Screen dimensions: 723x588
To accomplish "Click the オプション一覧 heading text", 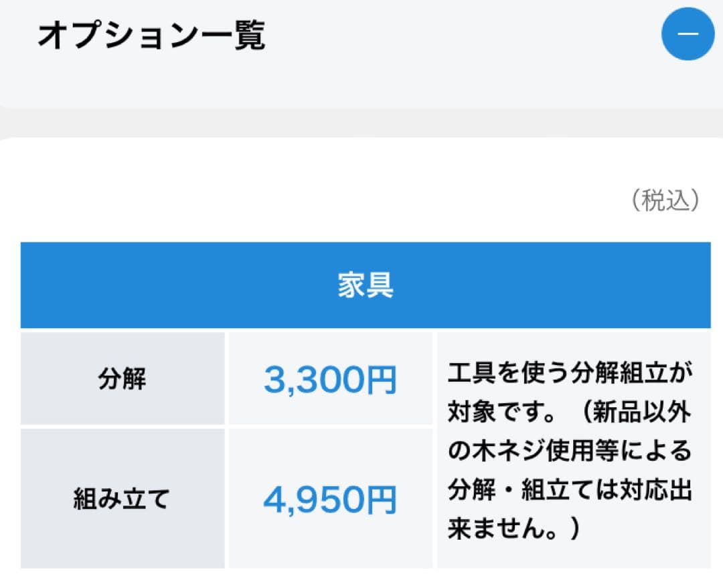I will pos(151,35).
